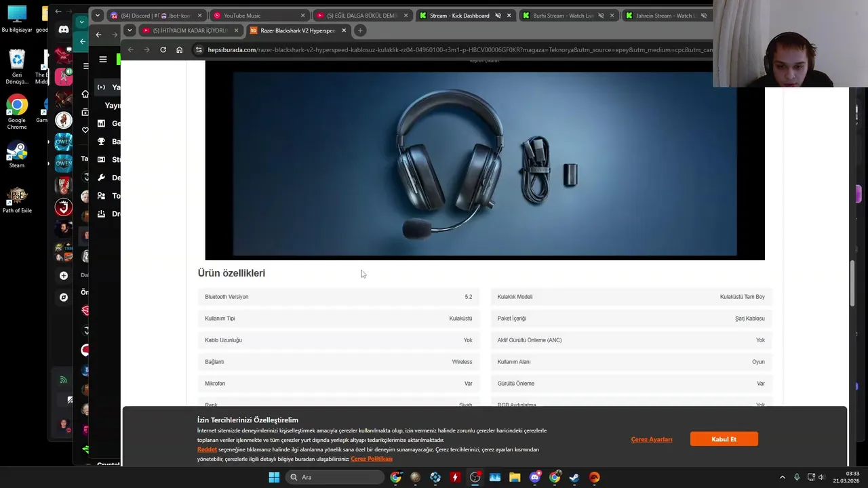Select the Bluetooth Versiyon row
Viewport: 868px width, 488px height.
[x=338, y=297]
